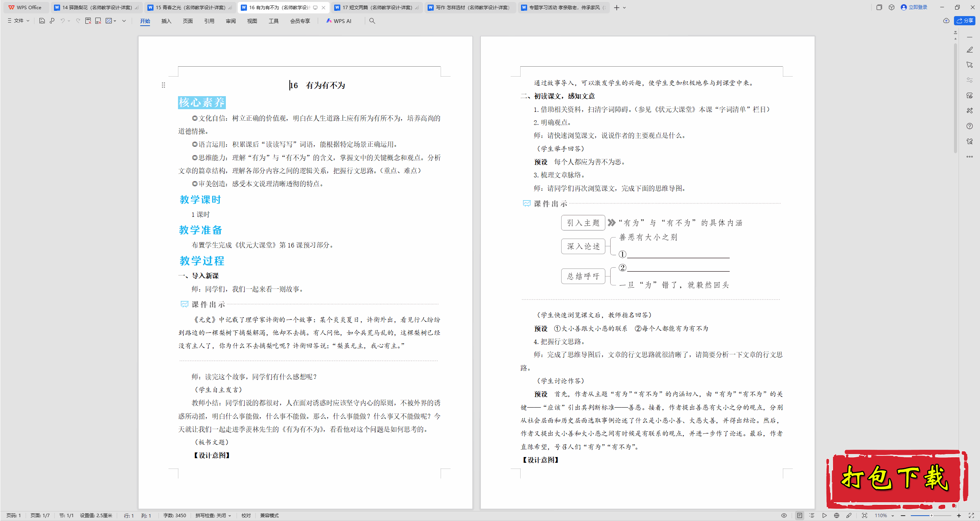Open WPS AI from the ribbon
The image size is (980, 521).
[x=339, y=21]
